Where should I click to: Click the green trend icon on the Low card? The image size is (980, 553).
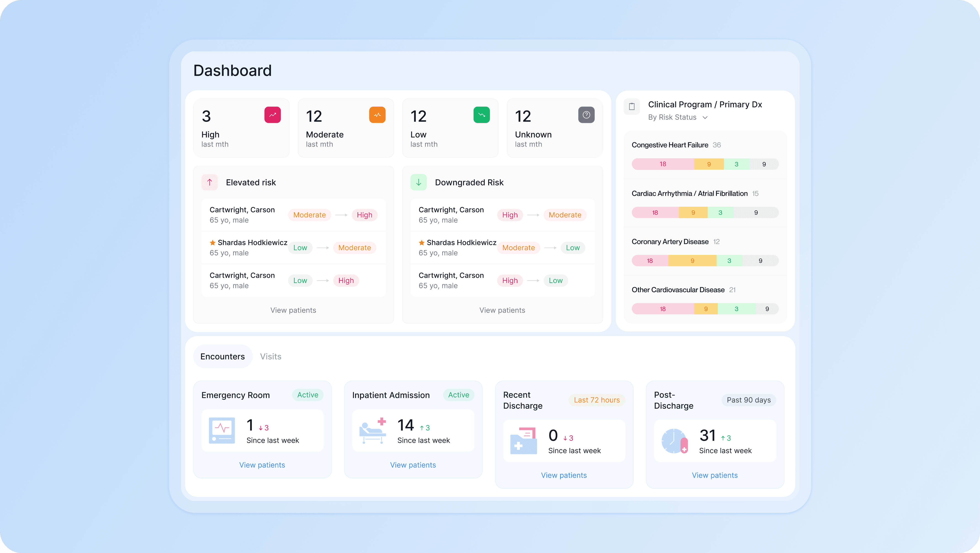click(x=482, y=115)
